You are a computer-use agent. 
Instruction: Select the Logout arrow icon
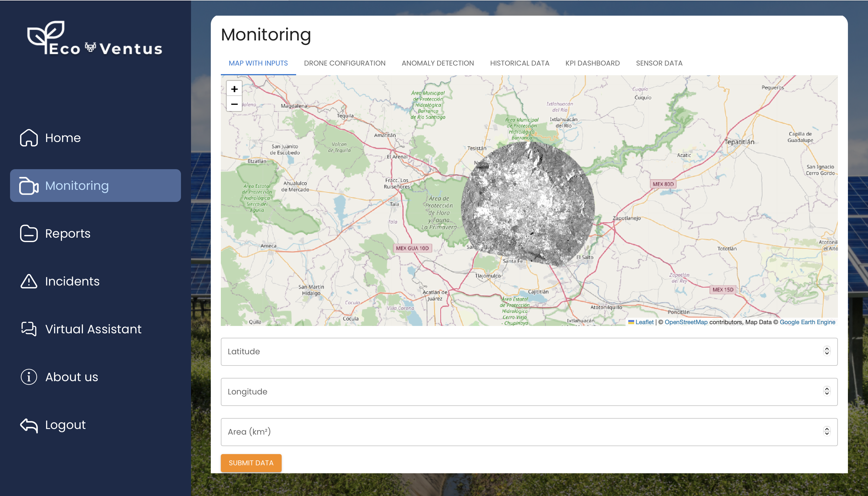(x=28, y=425)
